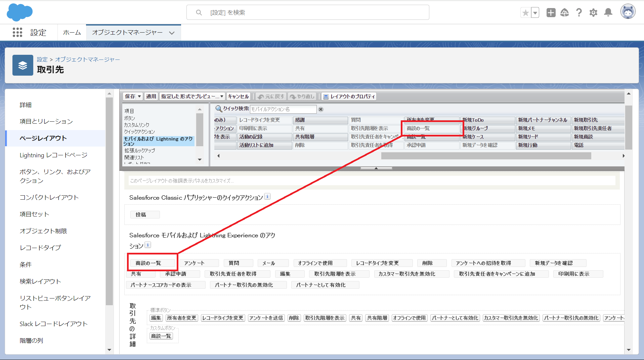
Task: Open the オブジェクトマネージャー tab
Action: 127,33
